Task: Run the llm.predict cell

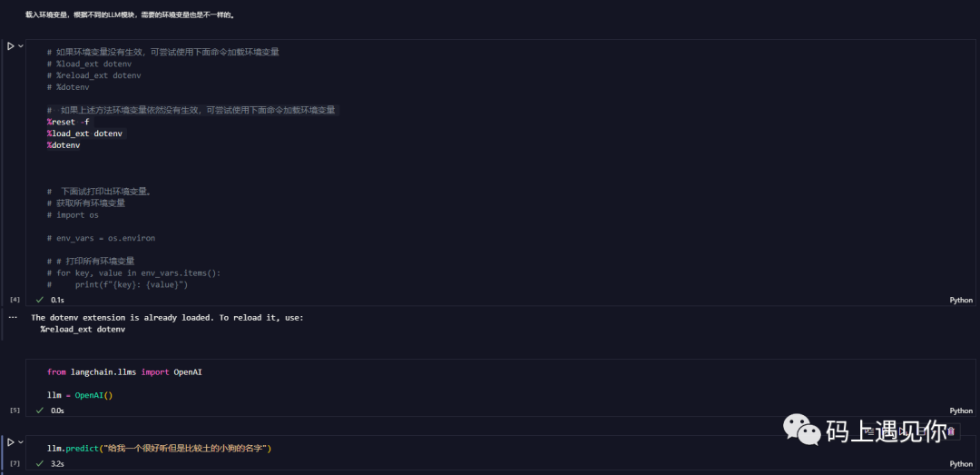Action: (11, 441)
